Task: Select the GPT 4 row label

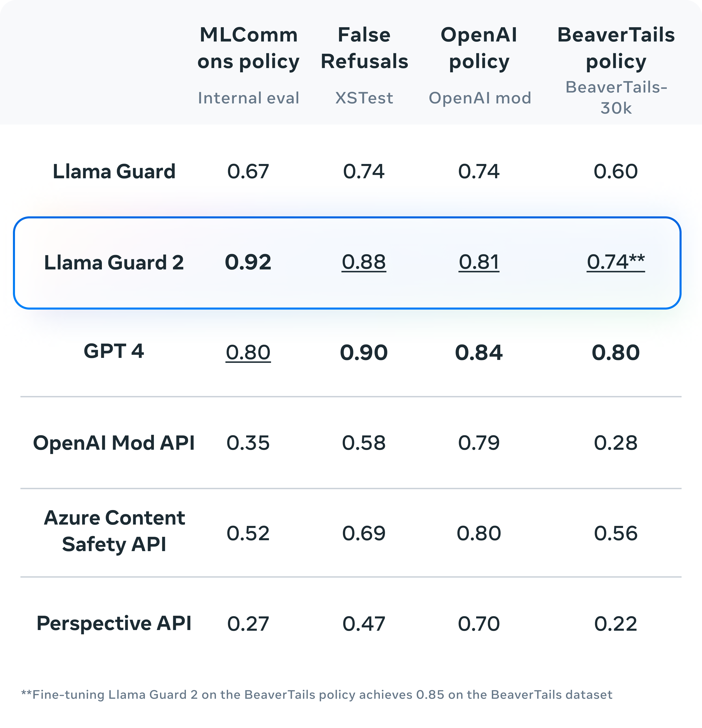Action: click(x=114, y=351)
